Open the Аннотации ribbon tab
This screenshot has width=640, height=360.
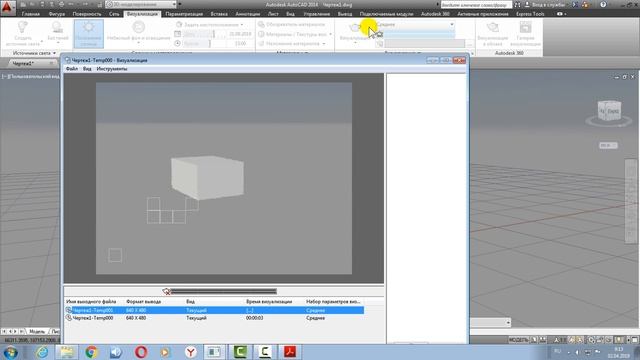[x=247, y=14]
